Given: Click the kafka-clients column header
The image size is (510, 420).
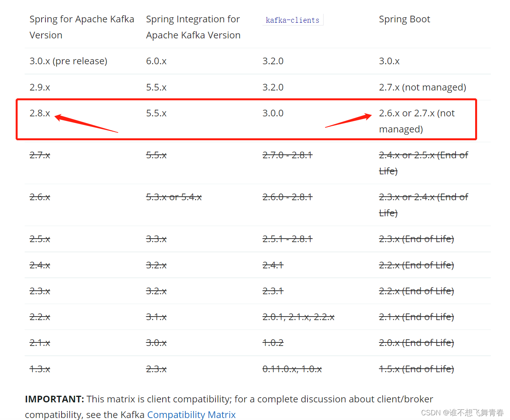Looking at the screenshot, I should coord(293,20).
